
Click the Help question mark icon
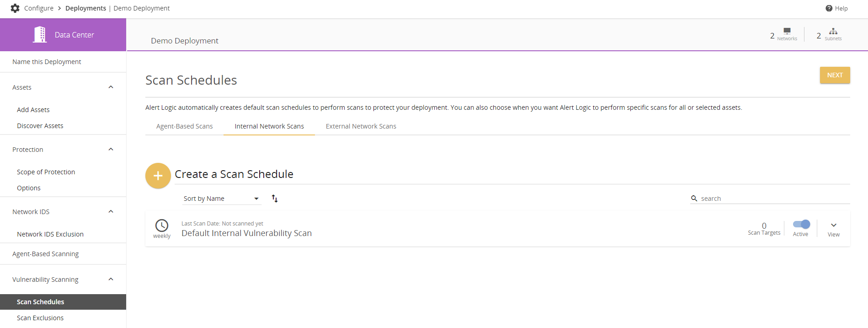coord(829,8)
